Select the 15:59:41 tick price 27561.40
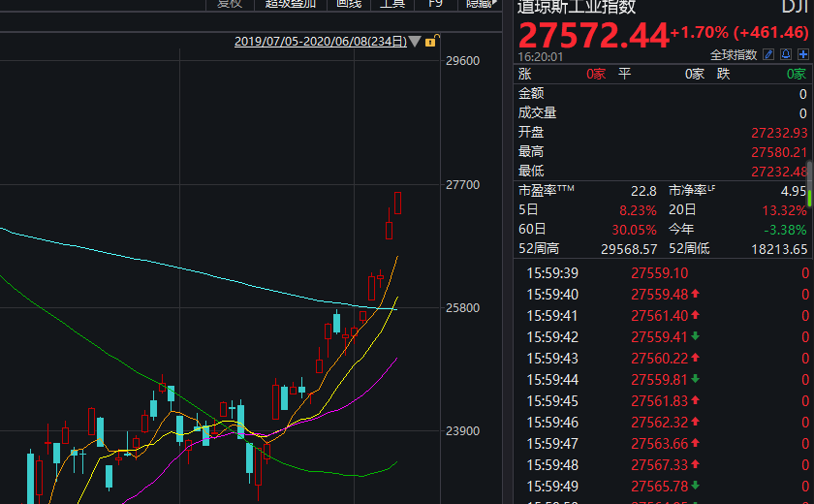 point(659,316)
